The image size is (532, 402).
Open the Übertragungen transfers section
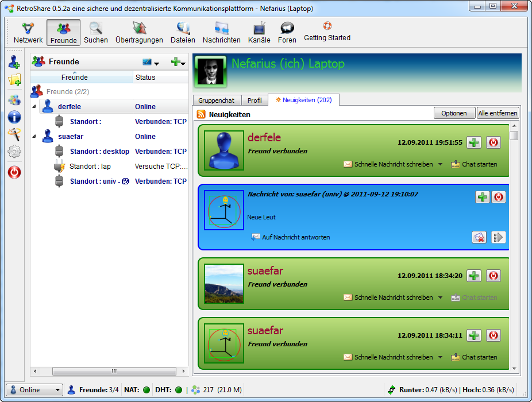click(x=139, y=32)
